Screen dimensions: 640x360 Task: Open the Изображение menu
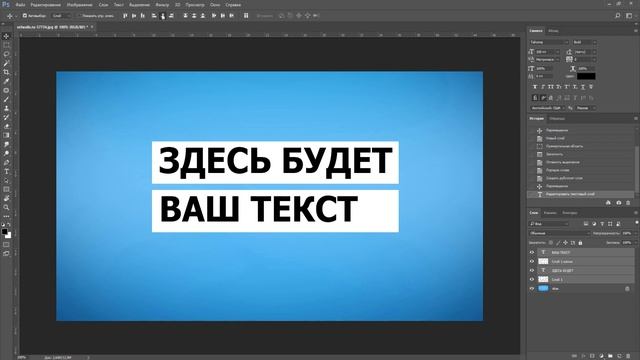click(80, 5)
